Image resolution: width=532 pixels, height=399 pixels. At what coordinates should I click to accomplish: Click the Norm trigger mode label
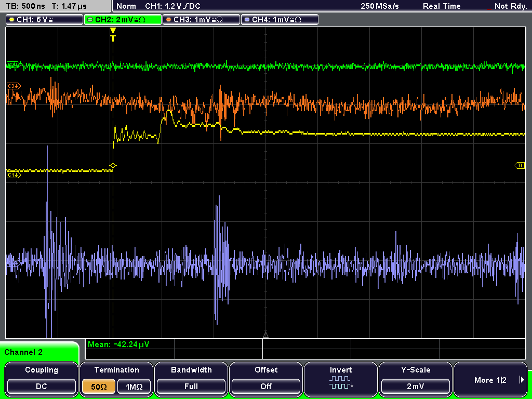[126, 6]
